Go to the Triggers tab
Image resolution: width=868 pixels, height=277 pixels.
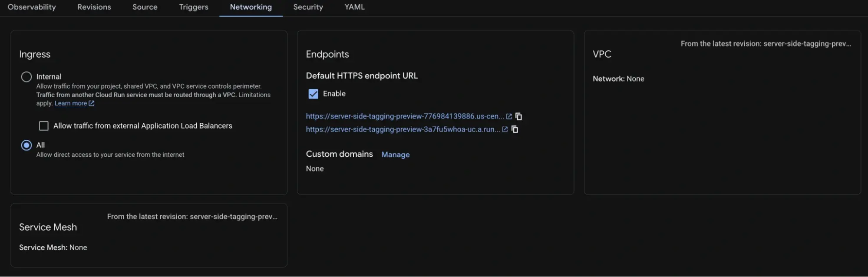tap(194, 7)
